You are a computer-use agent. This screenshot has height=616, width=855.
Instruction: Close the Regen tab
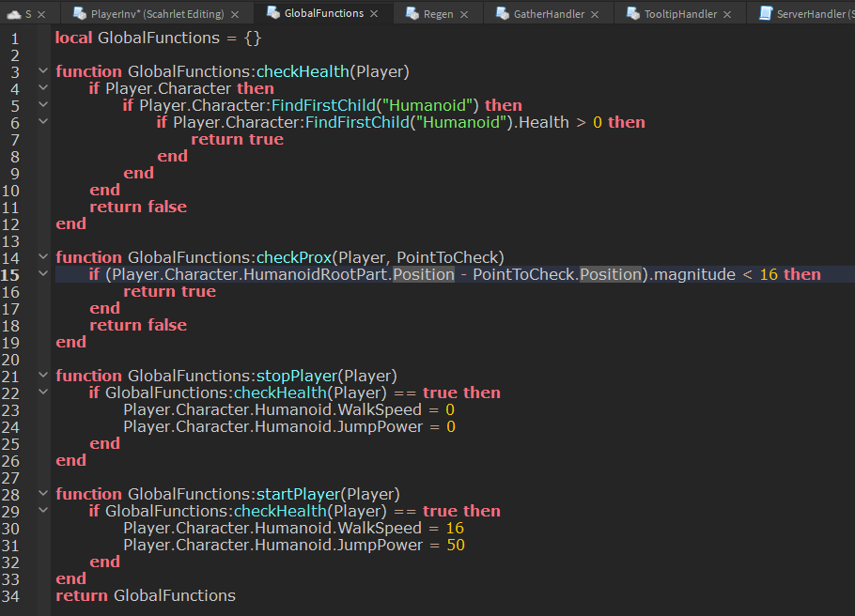(464, 14)
